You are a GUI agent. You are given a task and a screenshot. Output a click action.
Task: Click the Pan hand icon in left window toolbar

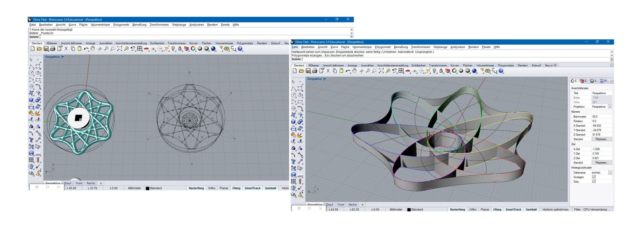tap(93, 49)
